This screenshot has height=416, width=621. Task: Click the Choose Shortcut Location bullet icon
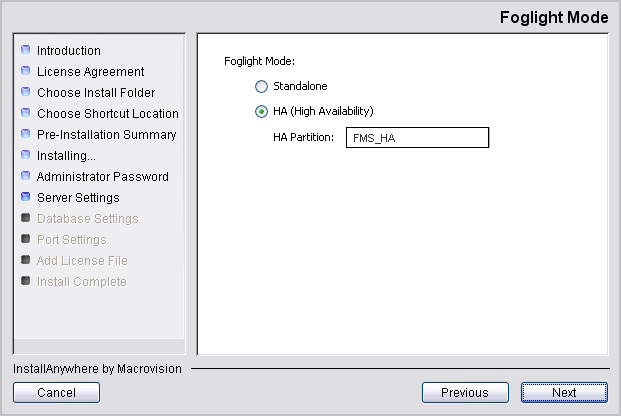coord(26,113)
